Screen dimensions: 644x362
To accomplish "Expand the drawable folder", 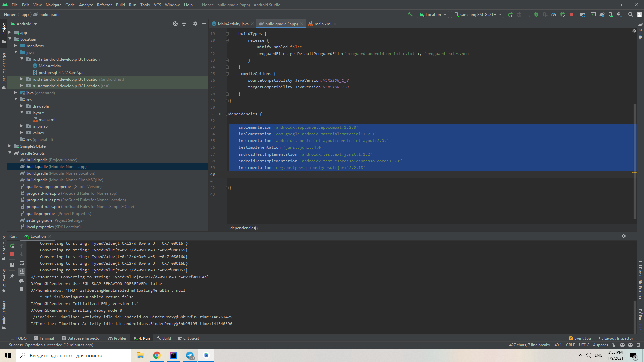I will coord(22,106).
